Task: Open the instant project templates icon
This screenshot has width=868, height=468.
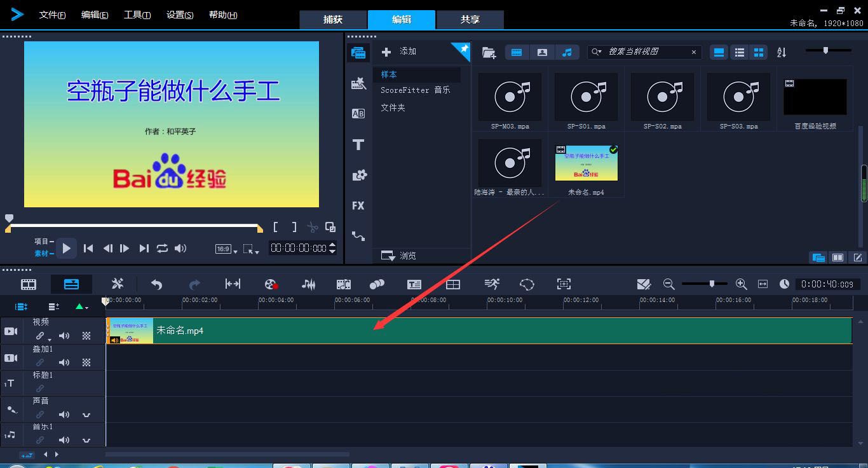Action: coord(358,83)
